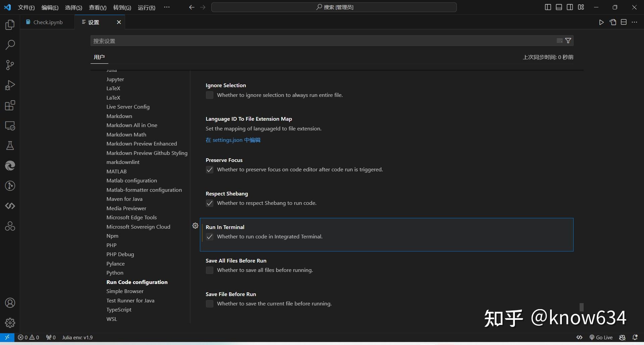
Task: Select Markdown All in One settings
Action: click(132, 125)
